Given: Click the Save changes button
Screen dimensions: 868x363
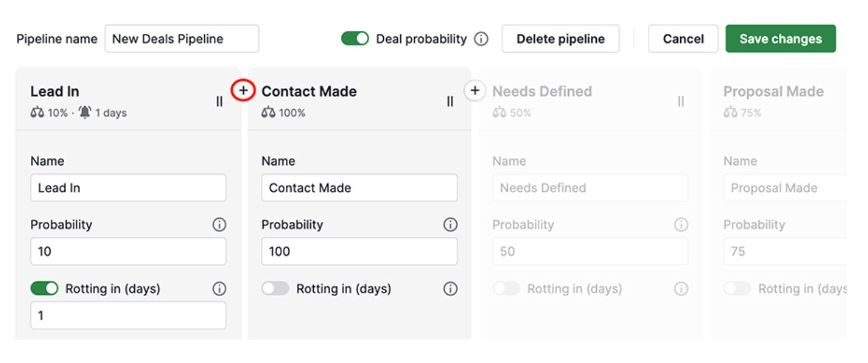Looking at the screenshot, I should pyautogui.click(x=780, y=39).
